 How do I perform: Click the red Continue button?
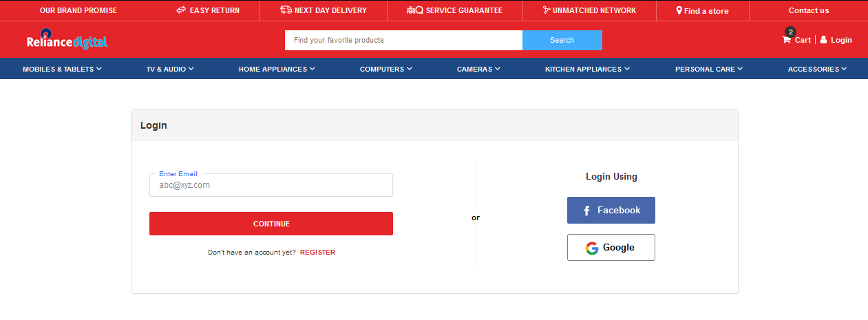(271, 224)
